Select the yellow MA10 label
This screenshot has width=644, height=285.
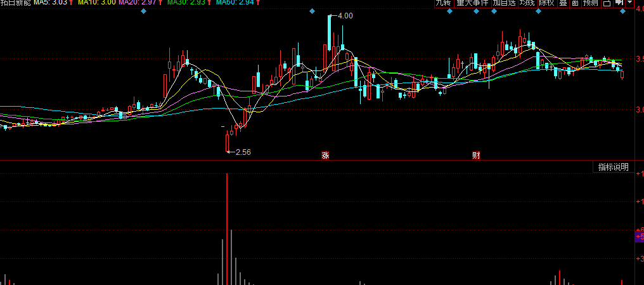[x=96, y=3]
